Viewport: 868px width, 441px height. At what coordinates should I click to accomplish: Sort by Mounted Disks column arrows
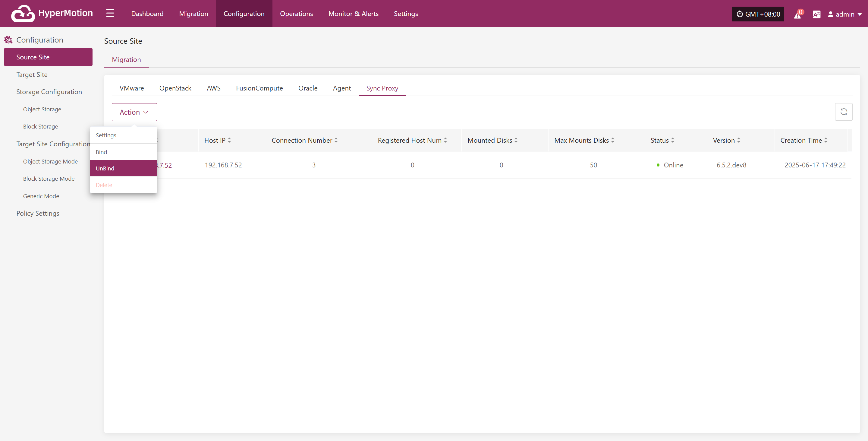tap(516, 140)
